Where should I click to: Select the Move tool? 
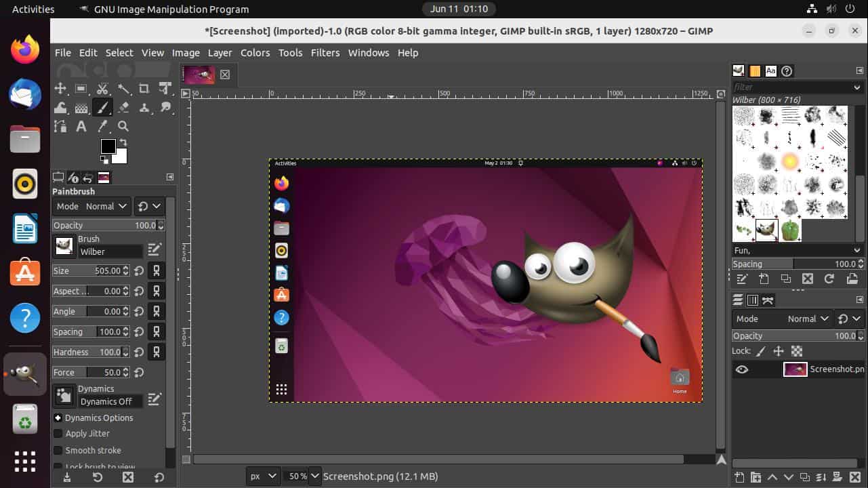60,88
